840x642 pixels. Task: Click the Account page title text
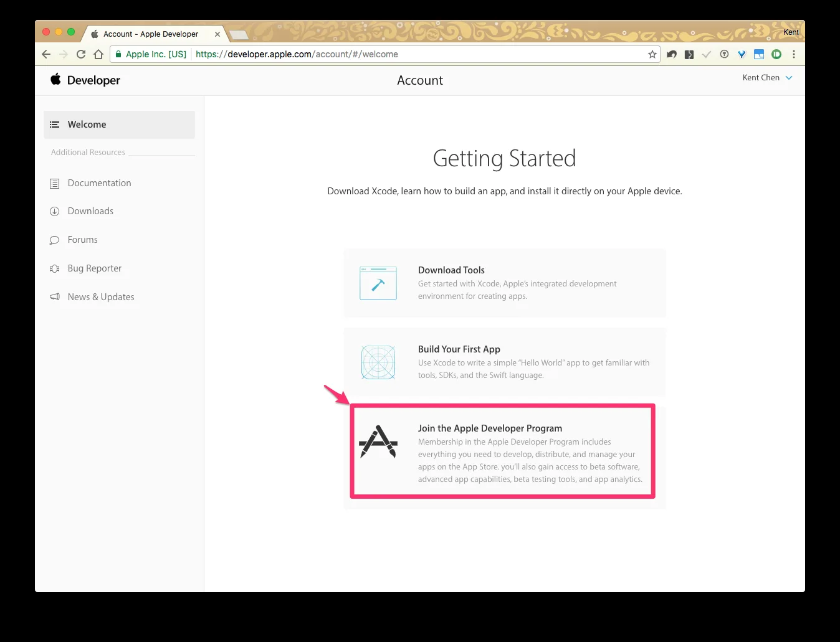[420, 80]
